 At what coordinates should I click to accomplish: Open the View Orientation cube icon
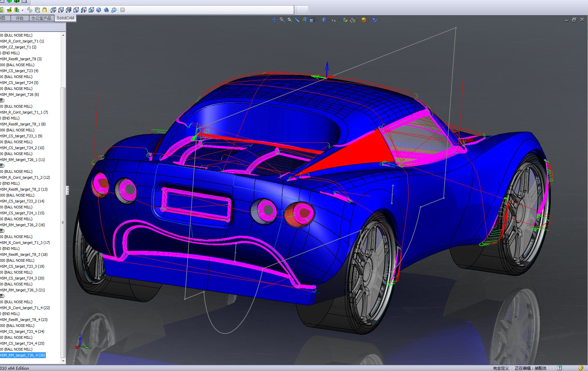312,20
